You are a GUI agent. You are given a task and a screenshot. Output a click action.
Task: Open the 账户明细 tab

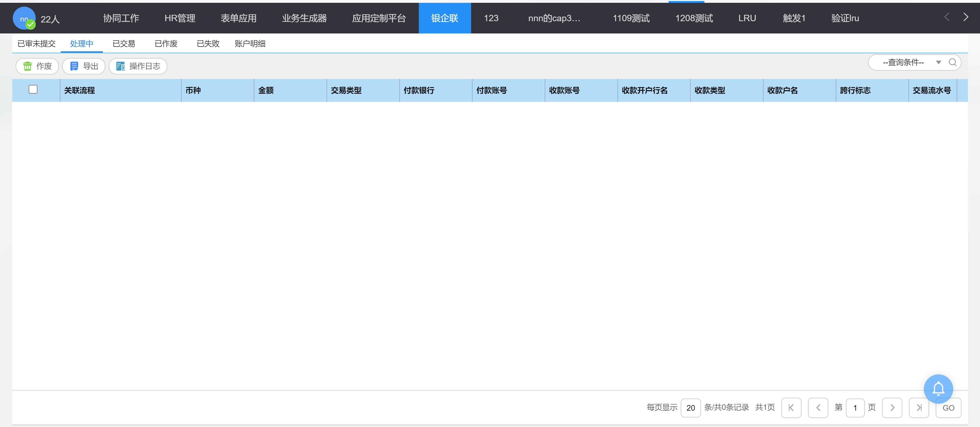point(250,44)
